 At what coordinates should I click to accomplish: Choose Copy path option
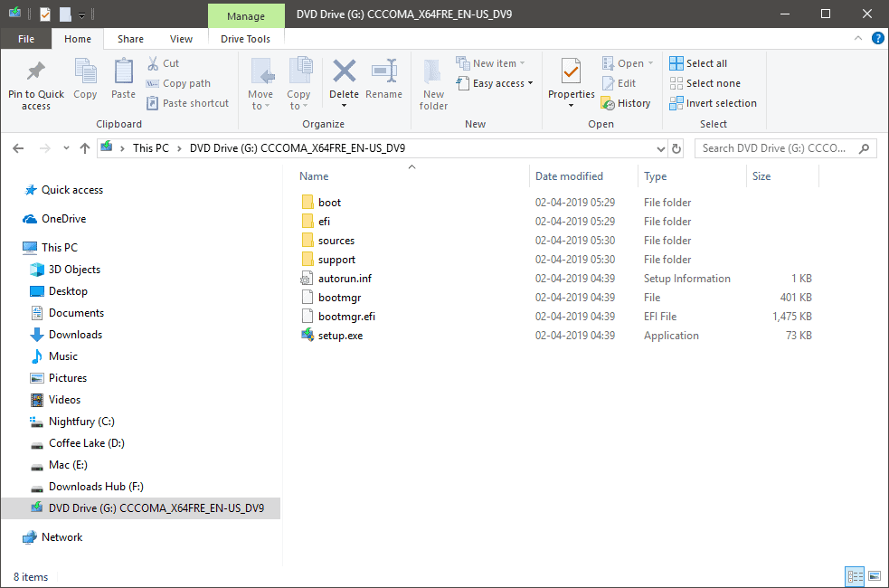coord(178,83)
